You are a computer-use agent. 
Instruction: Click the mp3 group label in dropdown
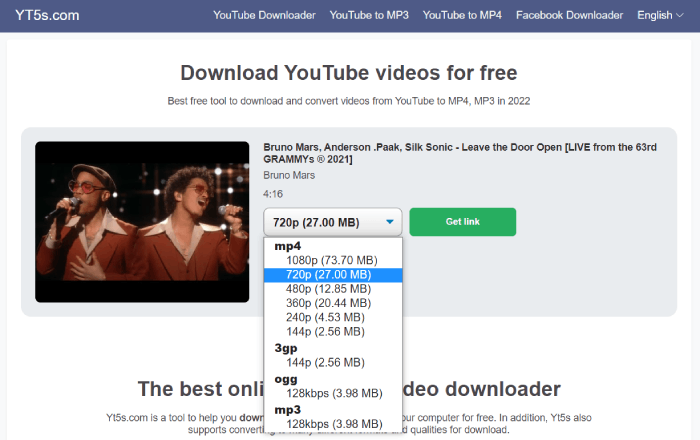(288, 410)
